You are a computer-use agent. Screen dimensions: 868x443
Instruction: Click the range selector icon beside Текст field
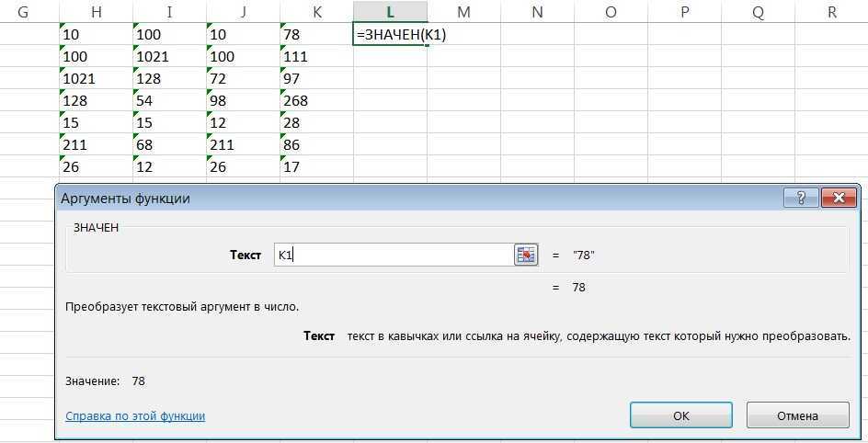(x=526, y=255)
